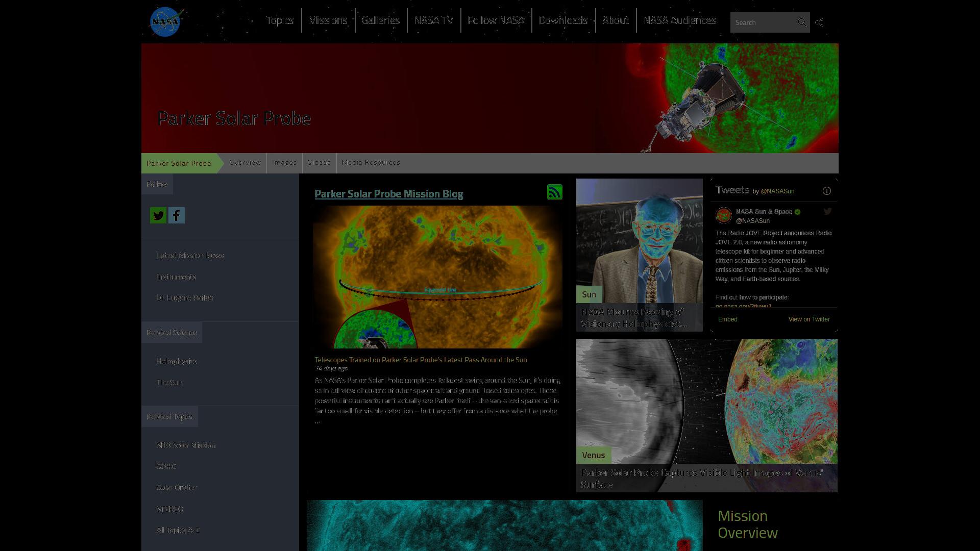The width and height of the screenshot is (980, 551).
Task: Click the teal Sun image at bottom
Action: point(505,525)
